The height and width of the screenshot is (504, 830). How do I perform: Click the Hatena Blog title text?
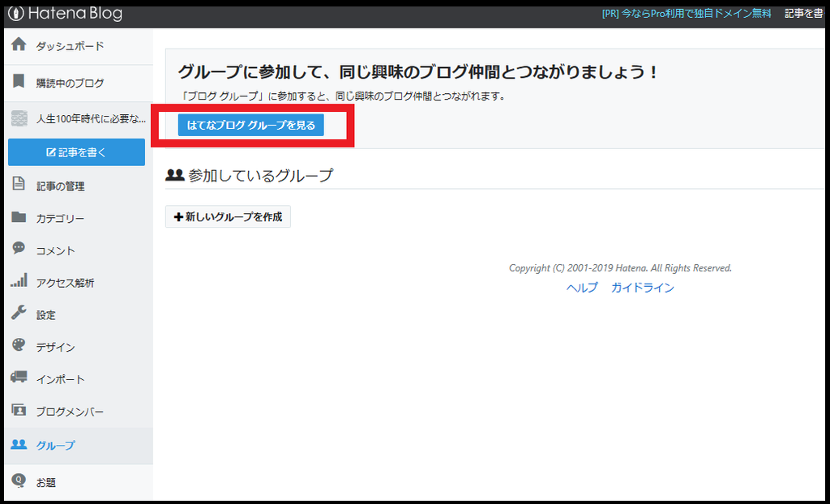75,14
